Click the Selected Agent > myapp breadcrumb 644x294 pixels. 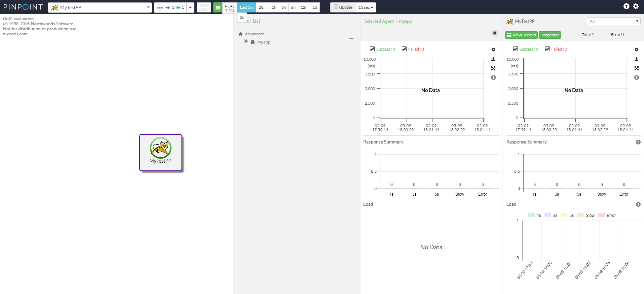(x=388, y=21)
